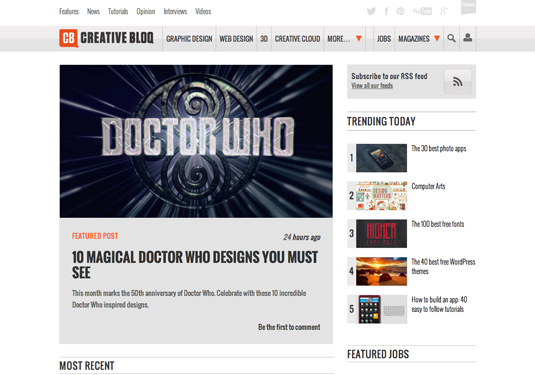Open the Web Design menu item

tap(236, 39)
